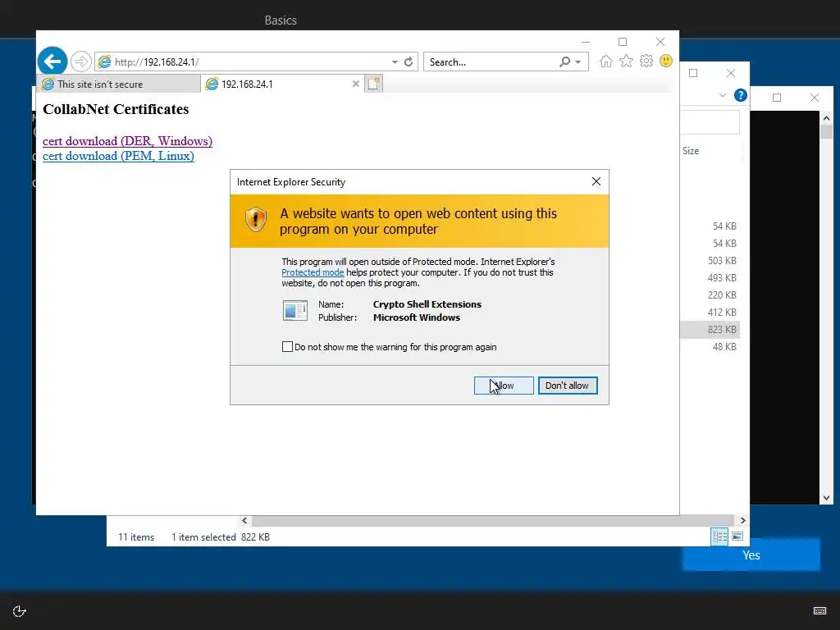The image size is (840, 630).
Task: Open a new tab with the new tab button
Action: coord(373,84)
